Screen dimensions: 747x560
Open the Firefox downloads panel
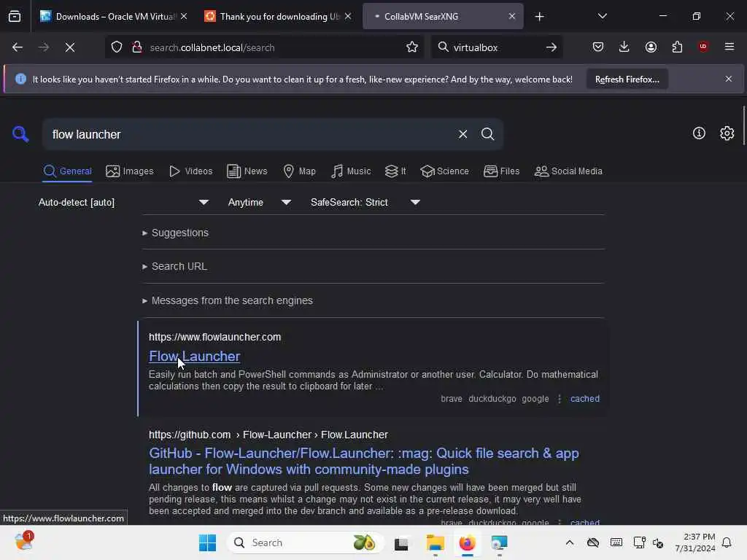coord(624,47)
